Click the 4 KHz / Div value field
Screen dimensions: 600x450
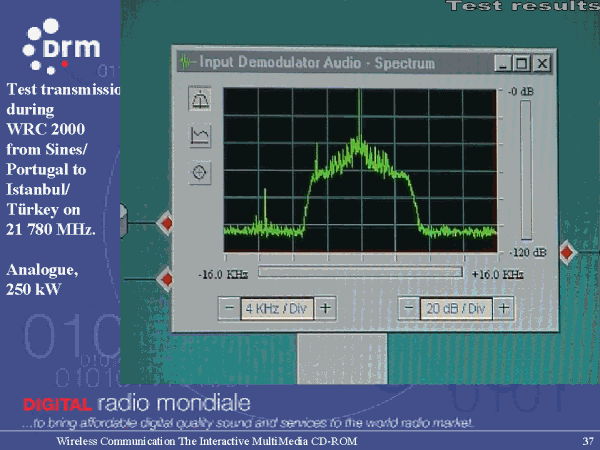point(277,308)
